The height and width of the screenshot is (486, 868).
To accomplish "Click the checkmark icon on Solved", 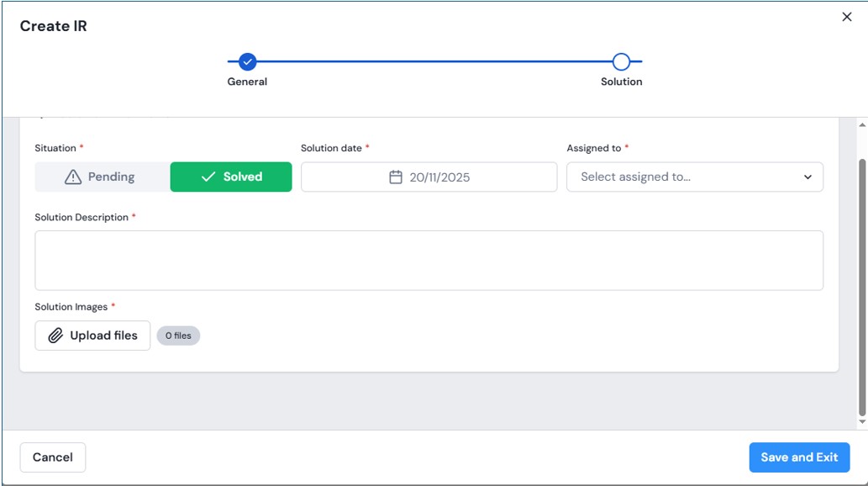I will [x=208, y=177].
